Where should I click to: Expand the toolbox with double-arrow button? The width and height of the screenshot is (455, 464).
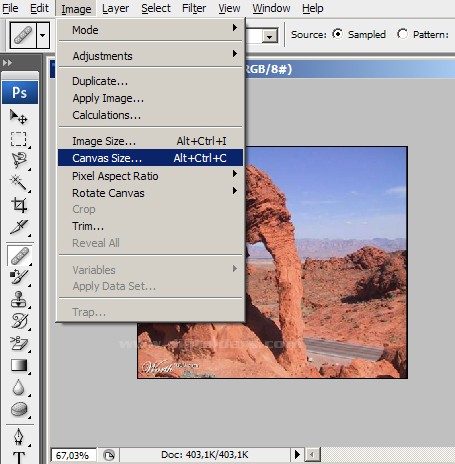coord(7,63)
